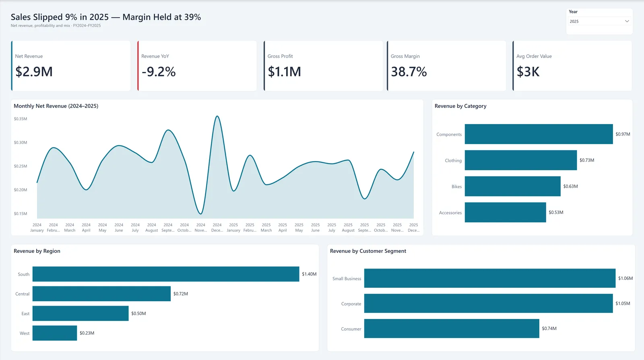
Task: Click the $0.23M West data label
Action: point(87,333)
